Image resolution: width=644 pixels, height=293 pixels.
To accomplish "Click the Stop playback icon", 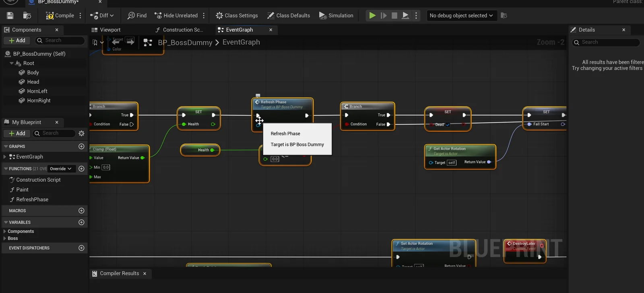I will (x=394, y=16).
